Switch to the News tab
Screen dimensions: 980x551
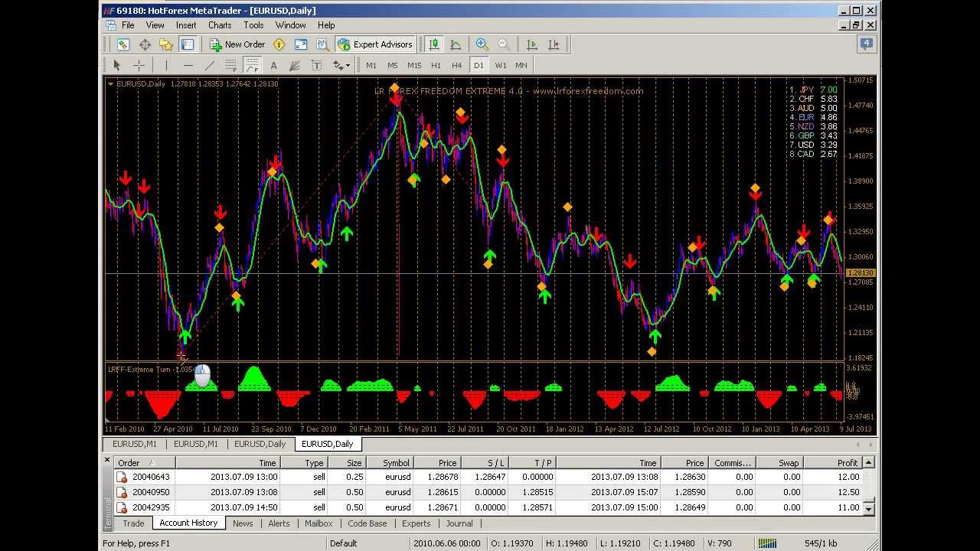243,523
